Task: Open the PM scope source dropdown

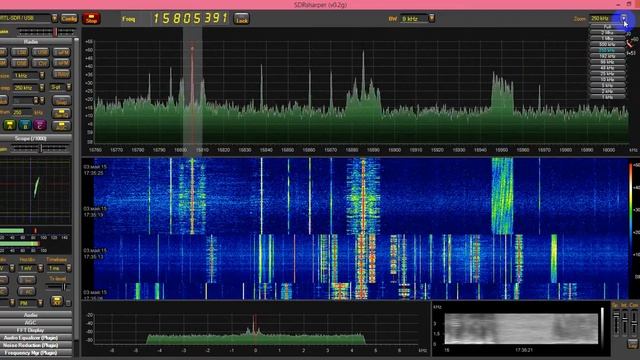Action: click(40, 303)
